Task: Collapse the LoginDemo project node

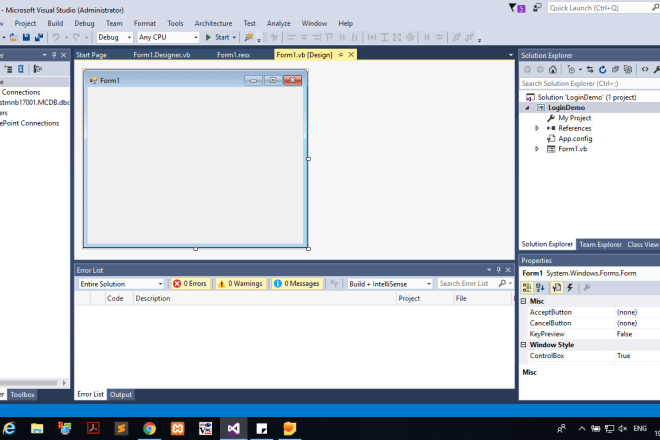Action: tap(527, 108)
